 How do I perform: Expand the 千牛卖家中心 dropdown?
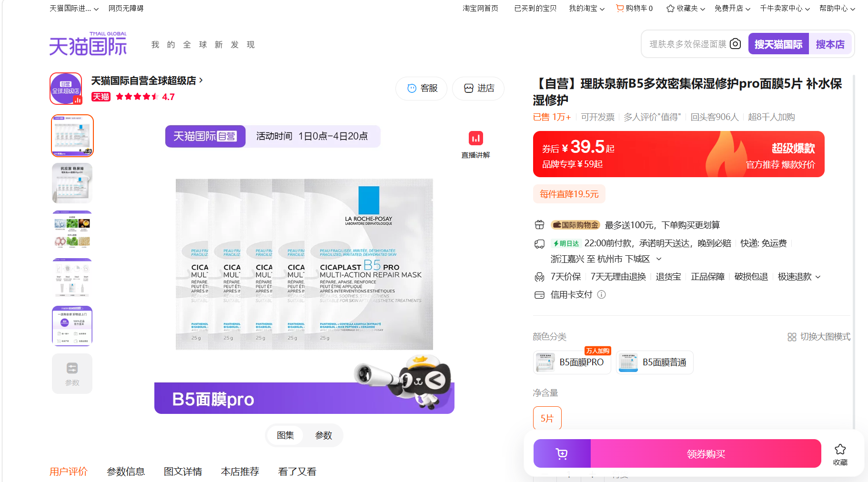click(x=785, y=8)
